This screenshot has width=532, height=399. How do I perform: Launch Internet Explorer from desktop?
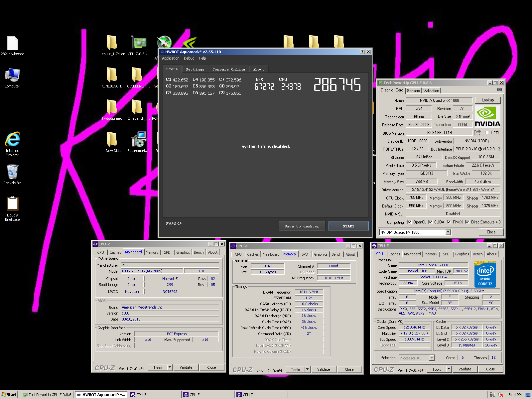12,144
